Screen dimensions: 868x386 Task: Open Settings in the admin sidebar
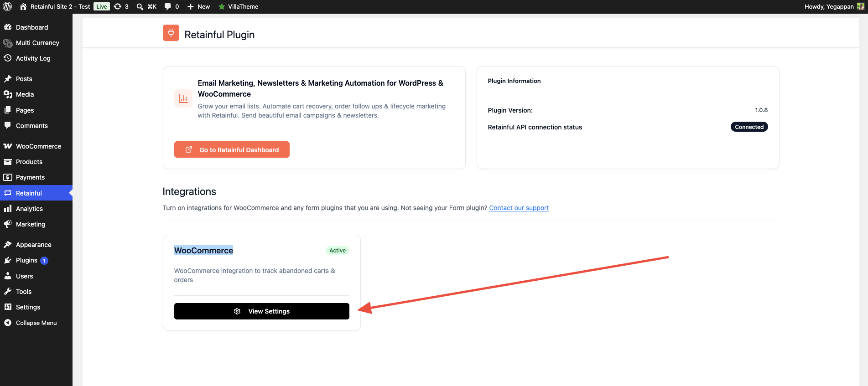(x=36, y=307)
